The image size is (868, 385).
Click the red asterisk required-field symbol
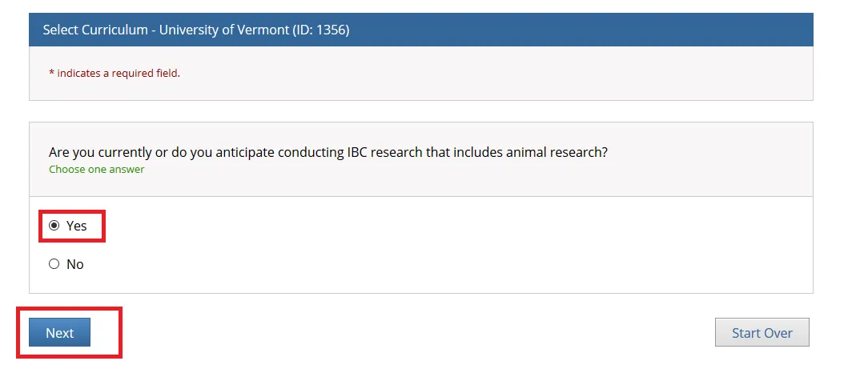[51, 73]
